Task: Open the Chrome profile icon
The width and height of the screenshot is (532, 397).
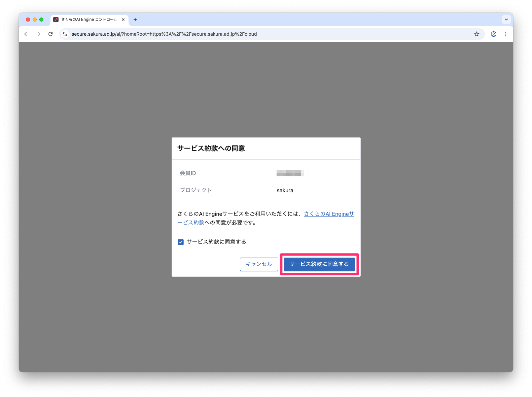Action: coord(493,34)
